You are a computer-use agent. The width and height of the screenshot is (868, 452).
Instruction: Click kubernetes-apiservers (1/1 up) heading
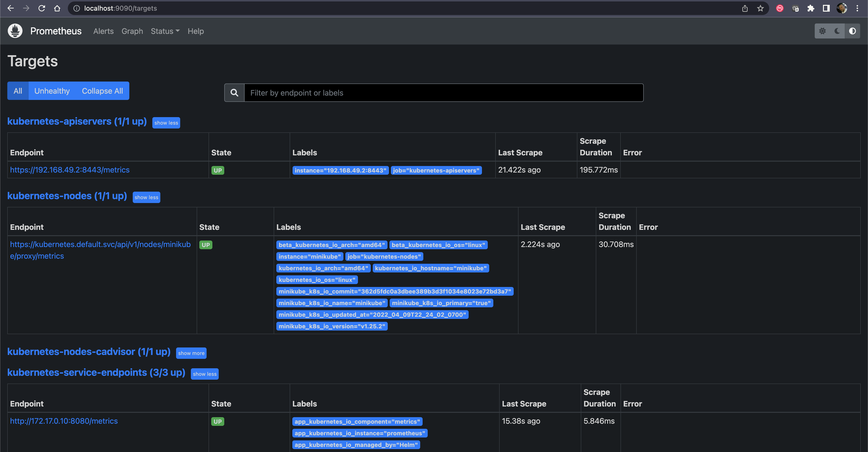[77, 121]
